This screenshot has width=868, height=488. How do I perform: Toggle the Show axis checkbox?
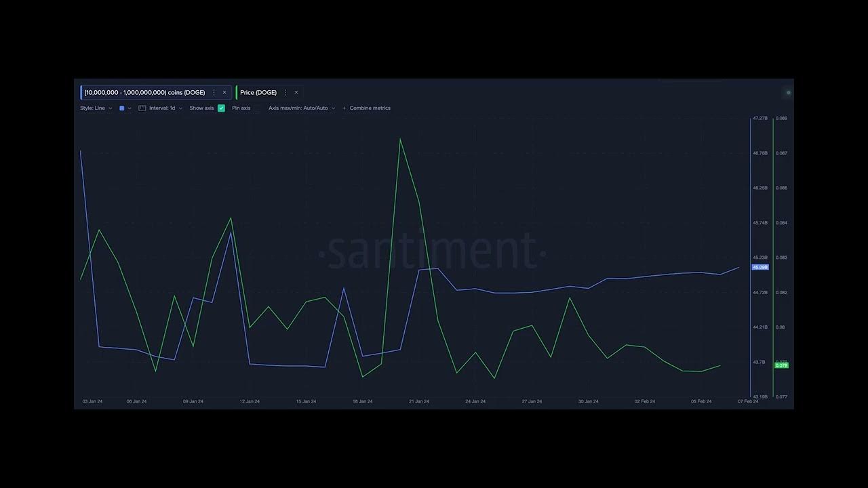click(x=221, y=108)
